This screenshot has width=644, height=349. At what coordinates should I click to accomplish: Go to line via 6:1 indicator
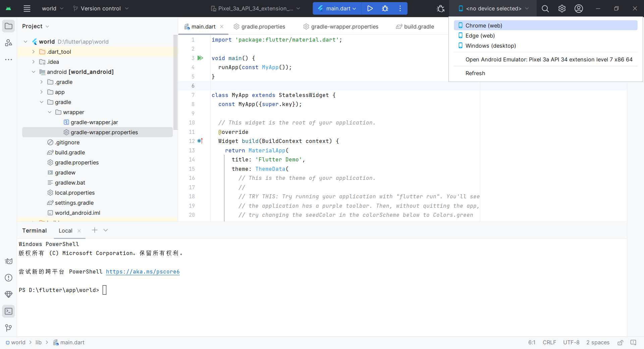532,343
